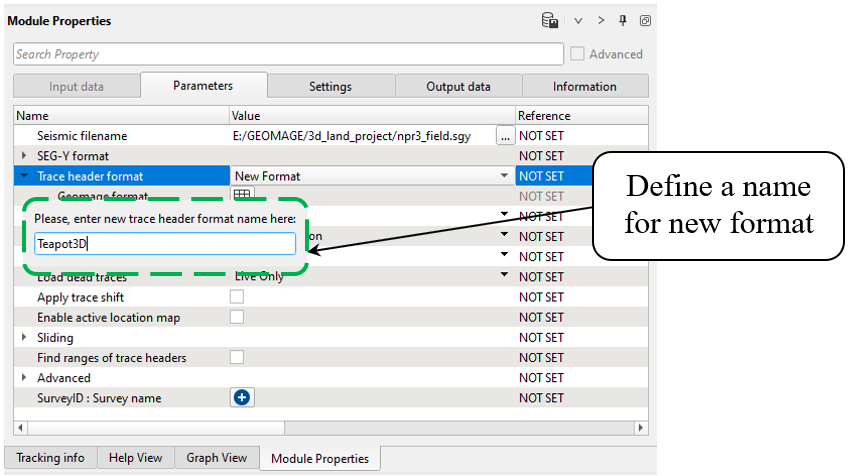This screenshot has width=848, height=476.
Task: Toggle the Apply trace shift checkbox
Action: (238, 297)
